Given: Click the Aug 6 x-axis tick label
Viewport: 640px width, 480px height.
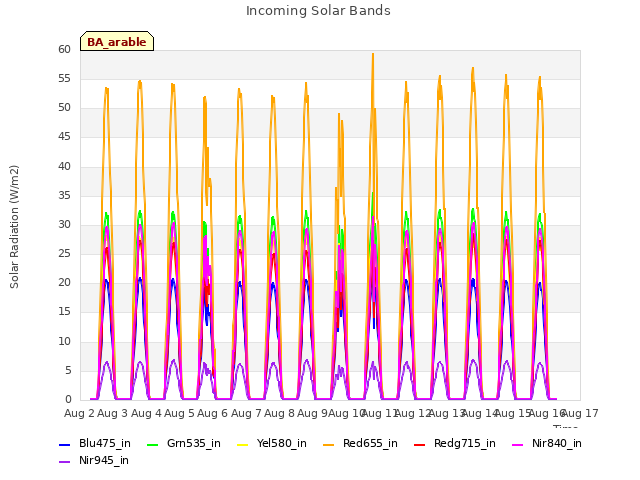Looking at the screenshot, I should [212, 413].
